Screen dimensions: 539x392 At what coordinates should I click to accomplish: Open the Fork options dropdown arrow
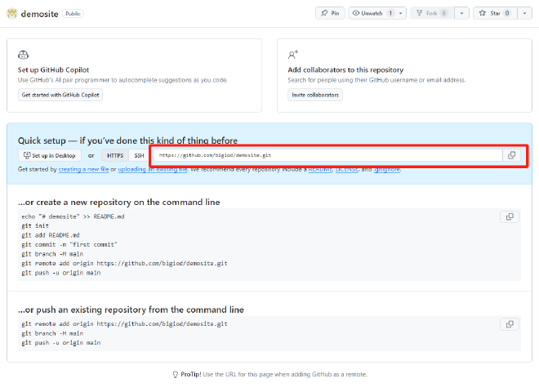tap(461, 13)
